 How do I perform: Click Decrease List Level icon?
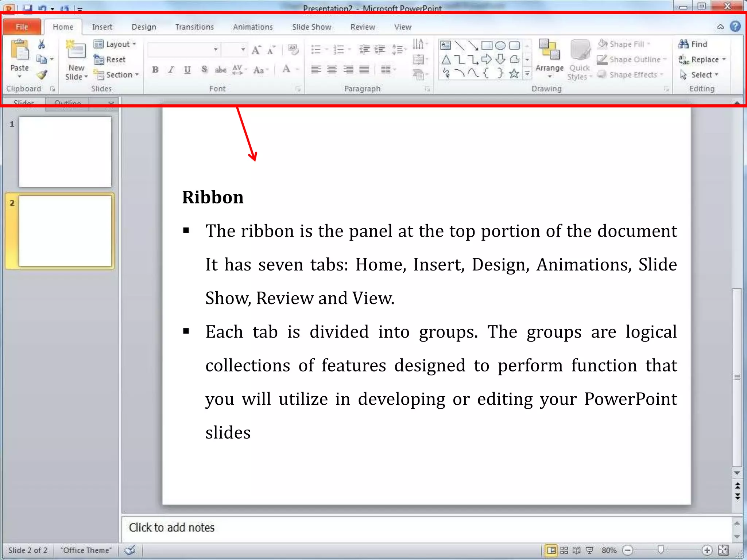point(364,50)
